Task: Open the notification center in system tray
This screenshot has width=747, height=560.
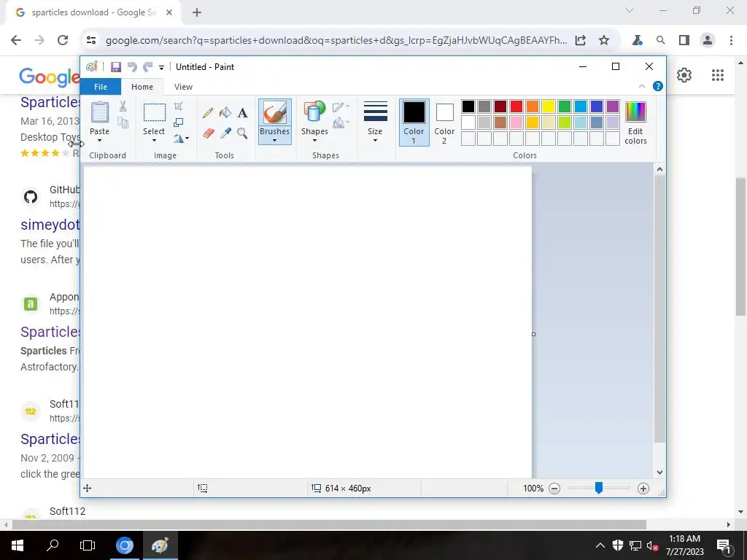Action: pos(724,545)
